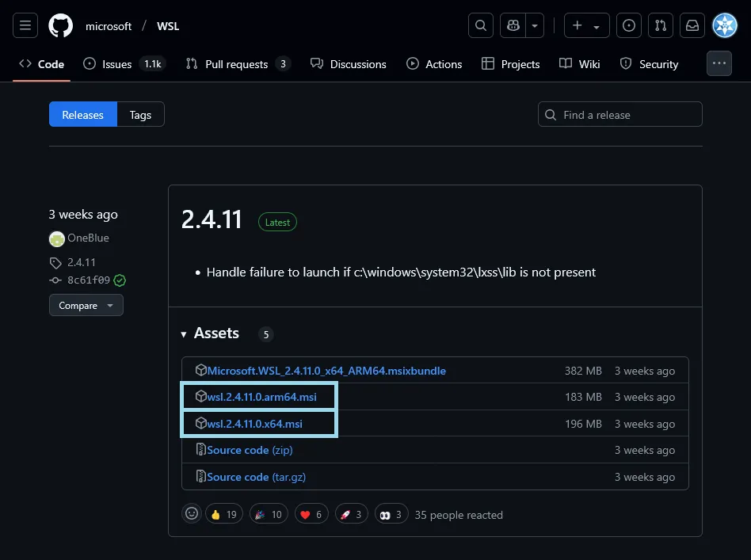Open user profile avatar menu

coord(725,25)
